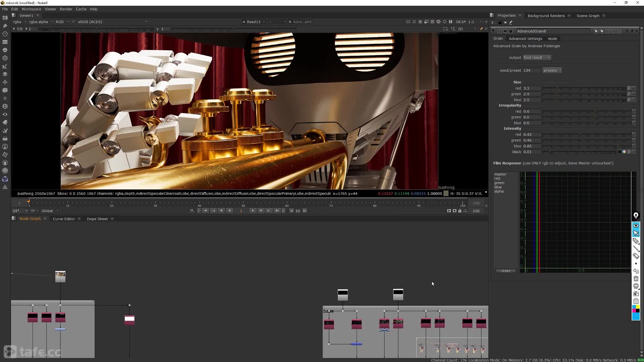Open the Deep nodes D icon
This screenshot has height=362, width=644.
pyautogui.click(x=5, y=106)
